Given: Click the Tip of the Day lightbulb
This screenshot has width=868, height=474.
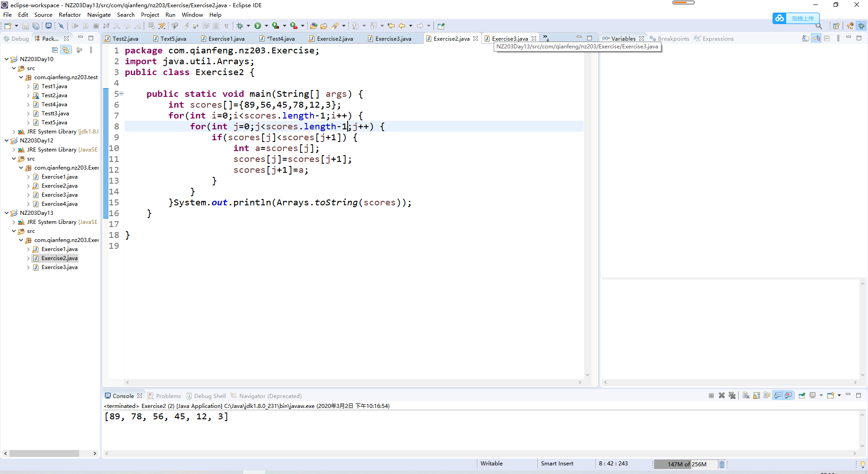Looking at the screenshot, I should tap(862, 464).
